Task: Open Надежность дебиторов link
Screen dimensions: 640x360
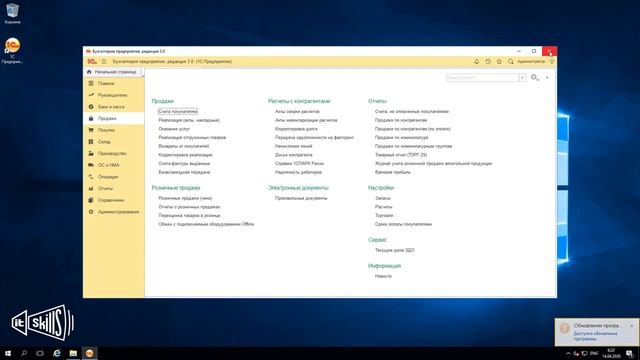Action: pyautogui.click(x=298, y=172)
